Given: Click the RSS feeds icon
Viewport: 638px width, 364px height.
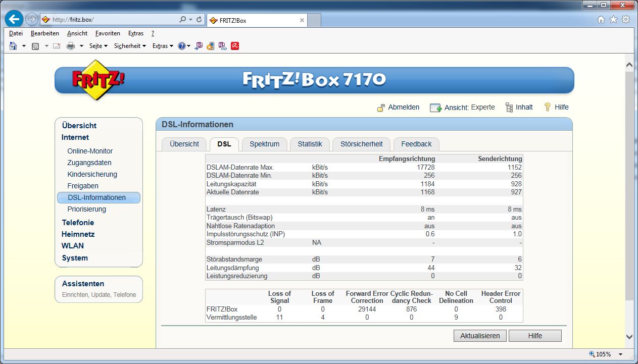Looking at the screenshot, I should pyautogui.click(x=35, y=46).
